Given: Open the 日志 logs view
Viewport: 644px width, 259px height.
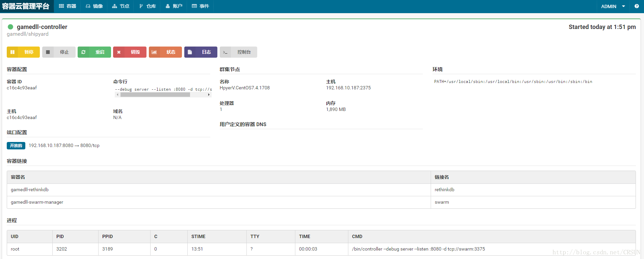Looking at the screenshot, I should tap(201, 52).
